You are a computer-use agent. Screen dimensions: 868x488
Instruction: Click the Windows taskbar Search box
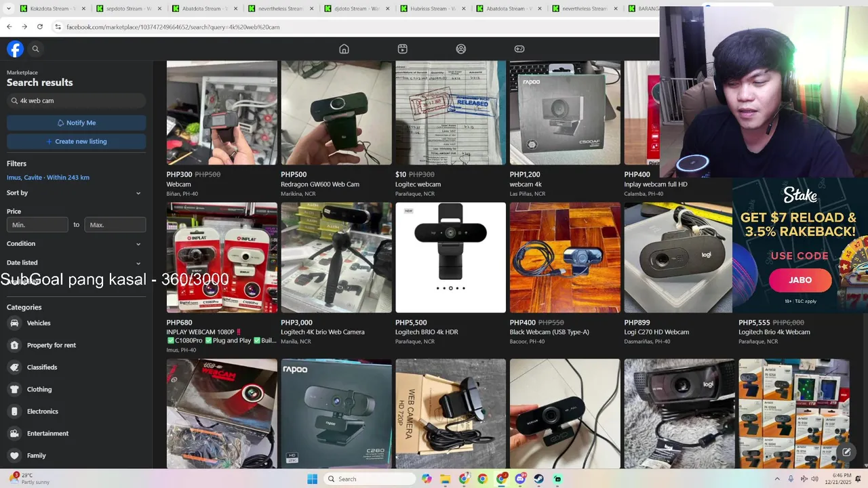click(x=370, y=479)
